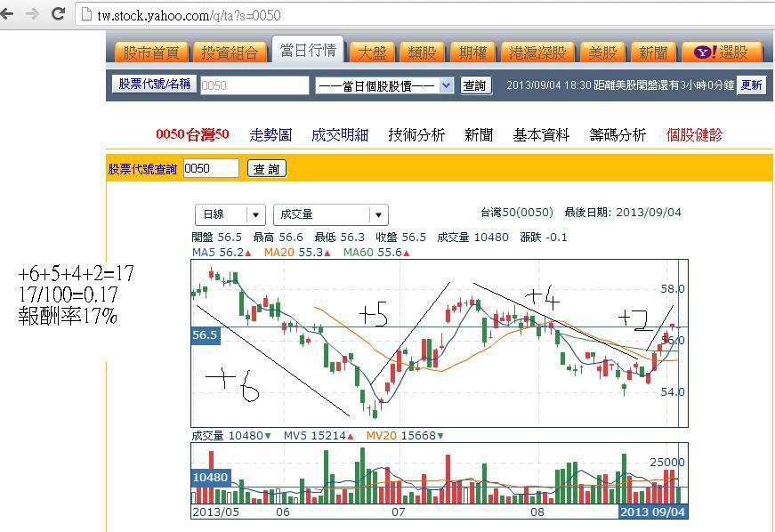The image size is (775, 532).
Task: Click the MA60 55.6 indicator text
Action: pos(376,253)
